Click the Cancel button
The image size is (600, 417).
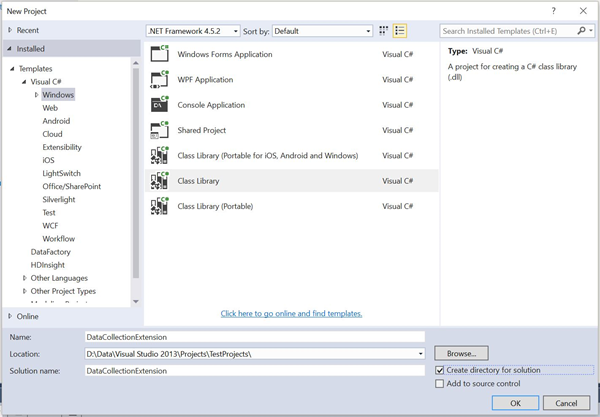coord(566,403)
